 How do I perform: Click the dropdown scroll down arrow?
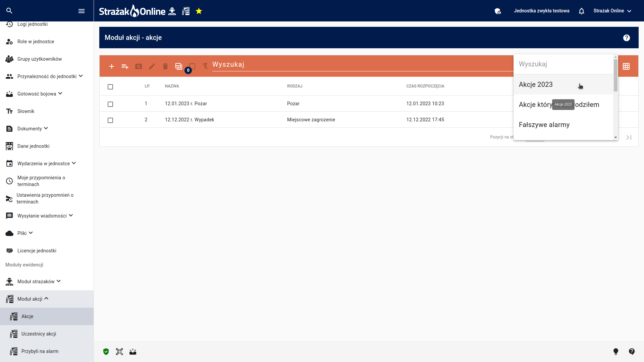pos(615,137)
